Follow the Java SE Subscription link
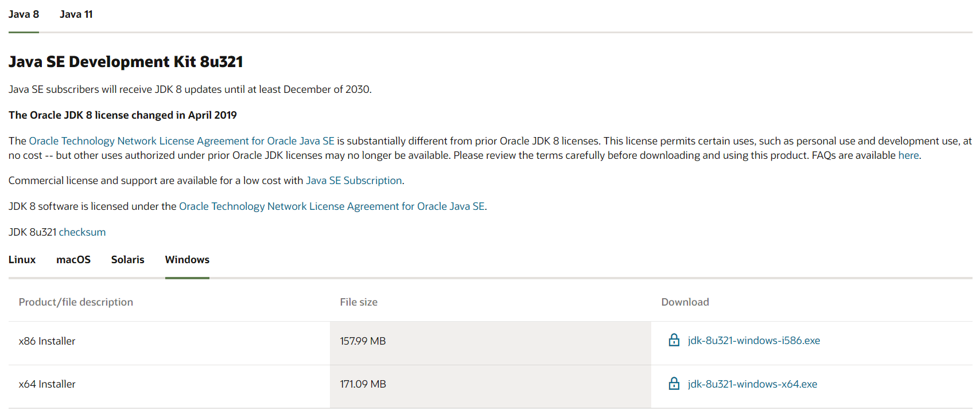 tap(353, 181)
